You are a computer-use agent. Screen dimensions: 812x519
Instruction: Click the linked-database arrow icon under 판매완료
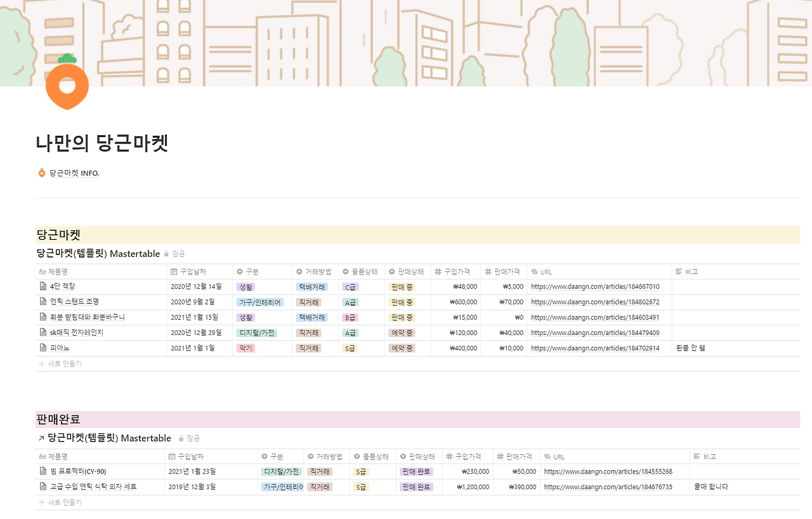(41, 438)
